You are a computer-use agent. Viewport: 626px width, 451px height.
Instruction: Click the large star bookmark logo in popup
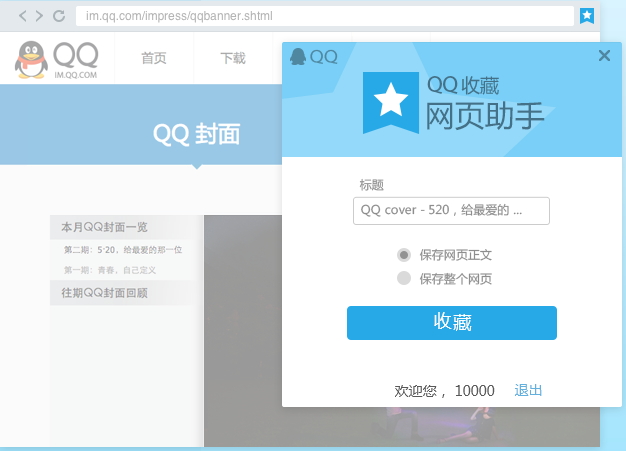click(x=391, y=103)
